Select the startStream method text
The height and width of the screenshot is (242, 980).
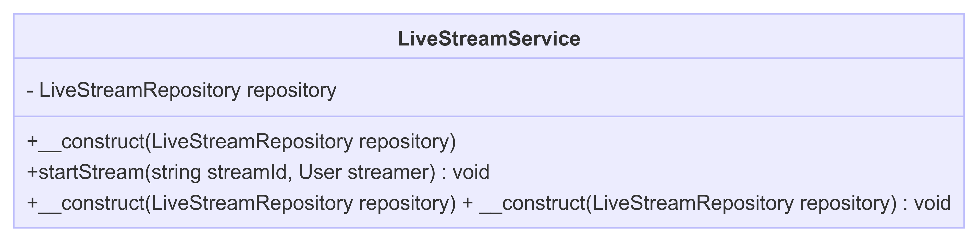258,172
